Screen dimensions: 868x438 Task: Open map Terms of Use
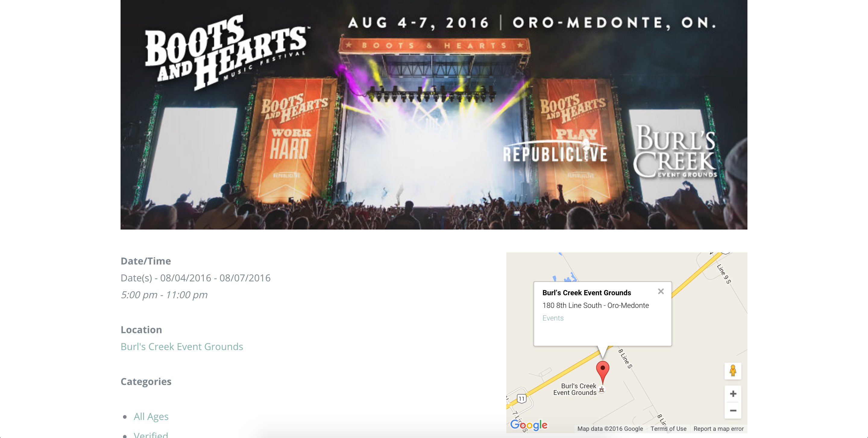pyautogui.click(x=668, y=429)
